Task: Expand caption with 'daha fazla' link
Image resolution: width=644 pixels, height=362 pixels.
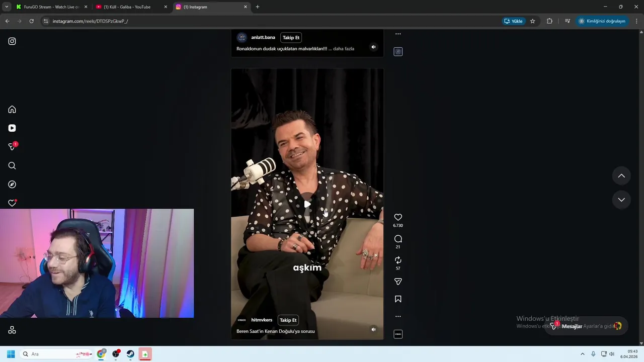Action: (x=344, y=49)
